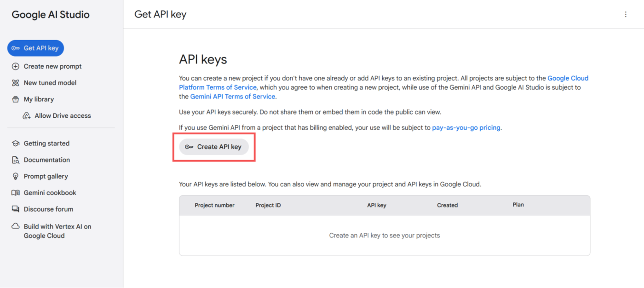Click the cloud icon for Vertex AI
This screenshot has height=288, width=644.
click(16, 226)
